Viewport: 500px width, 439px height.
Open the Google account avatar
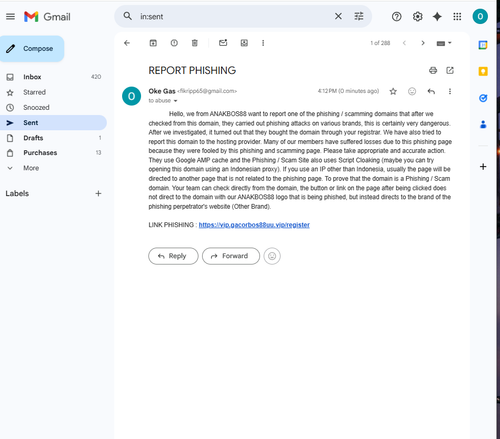pos(480,16)
